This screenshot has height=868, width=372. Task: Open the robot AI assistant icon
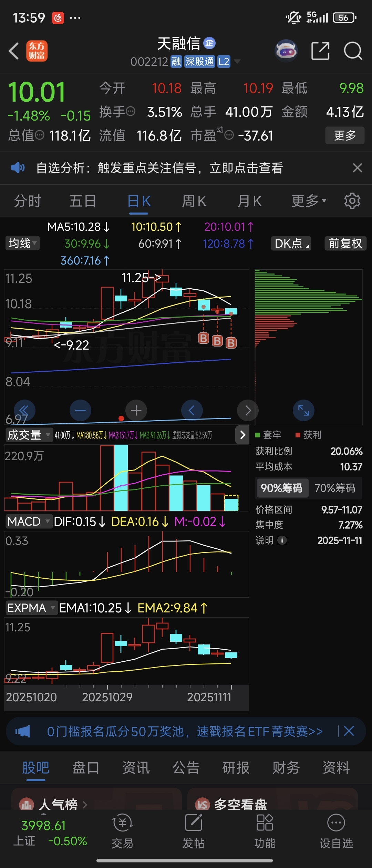pos(286,51)
